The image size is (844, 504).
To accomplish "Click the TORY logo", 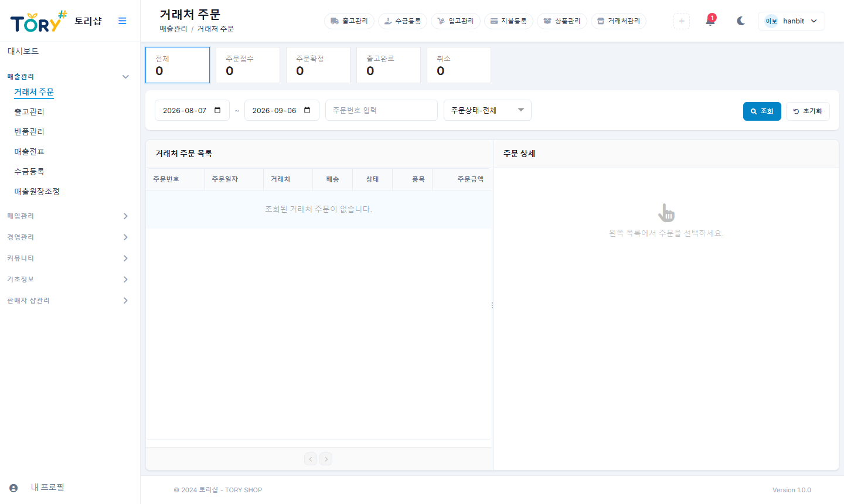I will pyautogui.click(x=39, y=22).
